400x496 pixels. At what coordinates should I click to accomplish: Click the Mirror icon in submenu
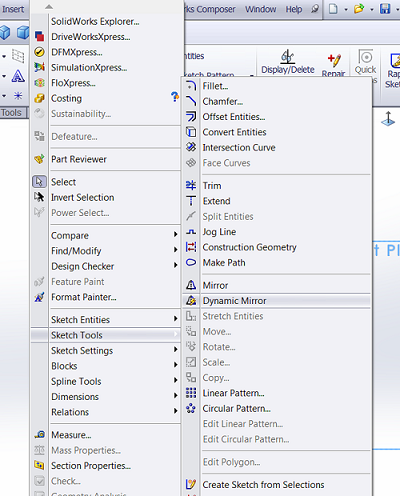(191, 285)
